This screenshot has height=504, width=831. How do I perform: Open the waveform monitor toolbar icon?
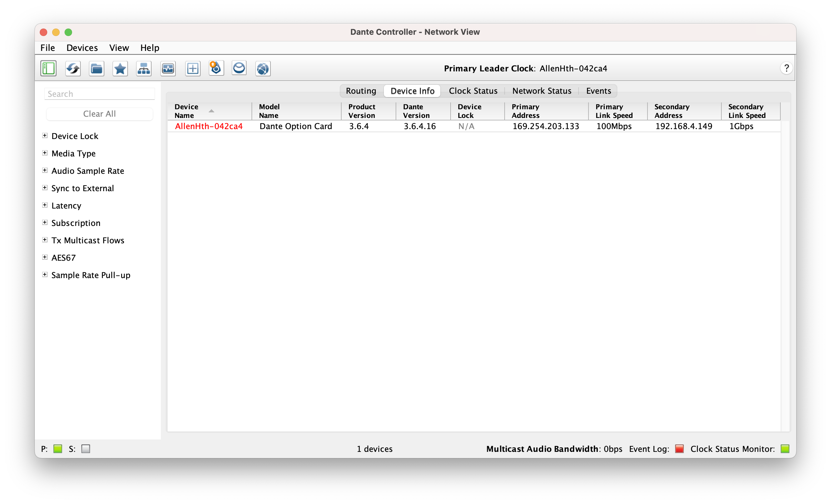(168, 69)
